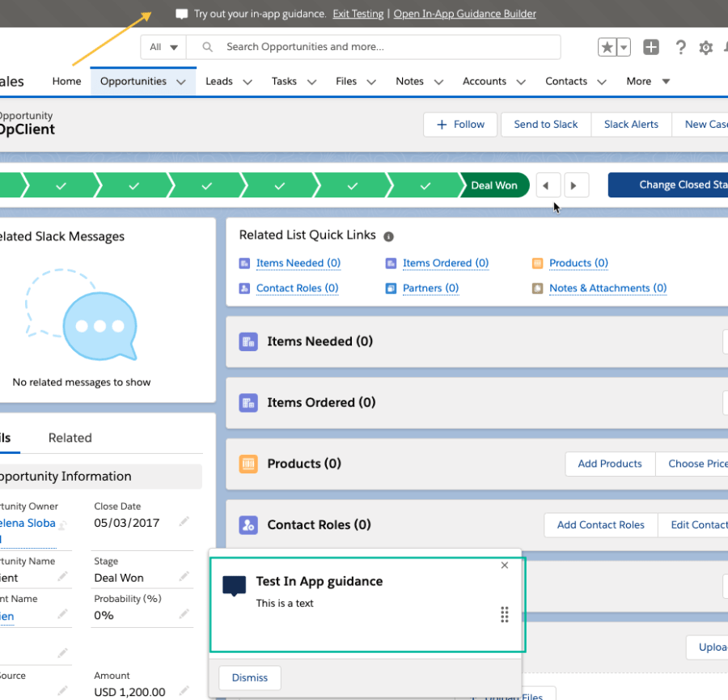
Task: Expand the More navigation menu
Action: (x=648, y=81)
